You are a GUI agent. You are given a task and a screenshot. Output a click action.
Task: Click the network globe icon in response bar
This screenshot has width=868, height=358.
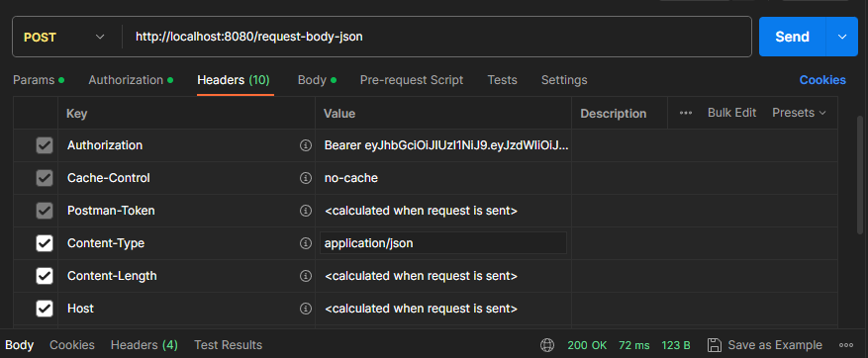(547, 345)
